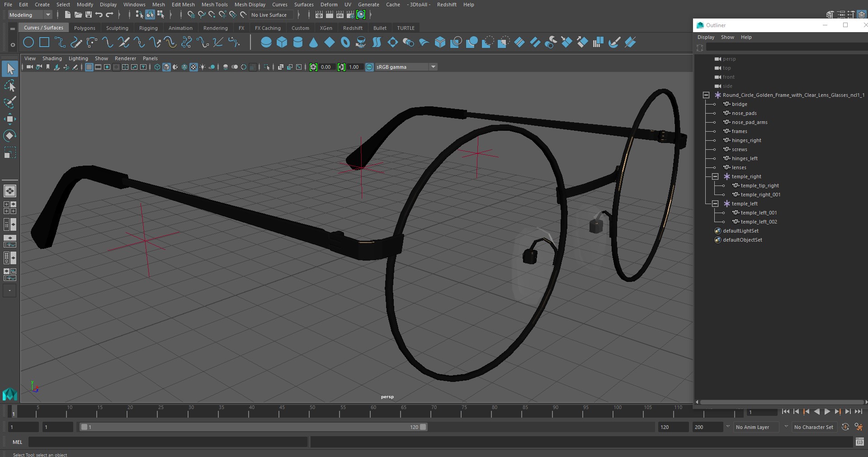Screen dimensions: 868x457
Task: Create a NURBS torus from shelf
Action: pyautogui.click(x=345, y=43)
